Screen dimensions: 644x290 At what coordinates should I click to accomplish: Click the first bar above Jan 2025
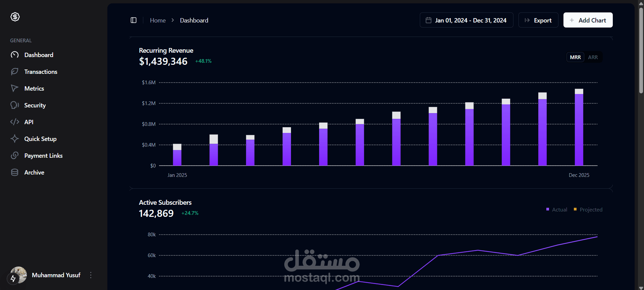(177, 155)
